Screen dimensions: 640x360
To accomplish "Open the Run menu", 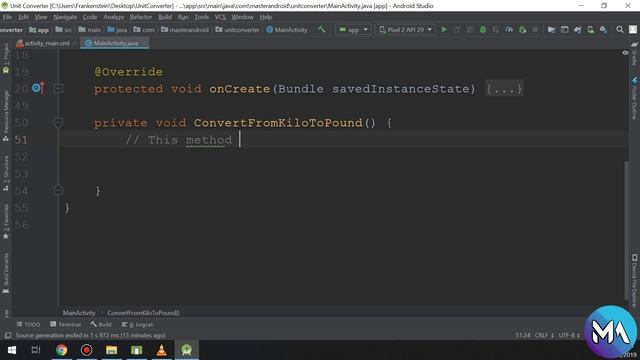I will pos(183,17).
